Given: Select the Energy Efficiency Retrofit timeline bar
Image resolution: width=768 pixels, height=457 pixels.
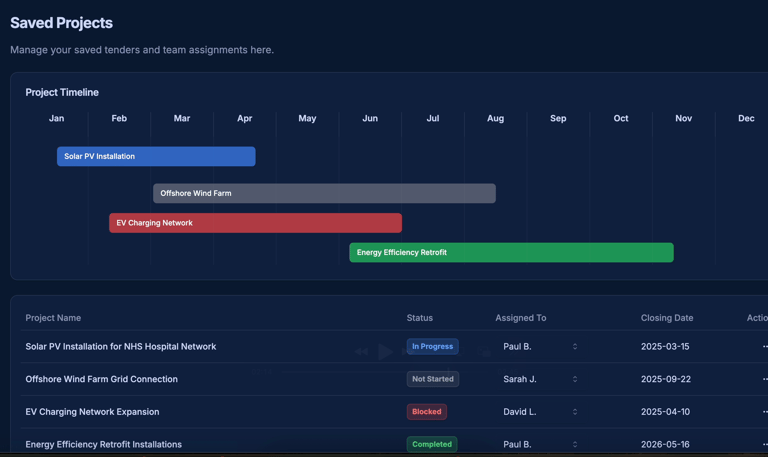Looking at the screenshot, I should 511,252.
